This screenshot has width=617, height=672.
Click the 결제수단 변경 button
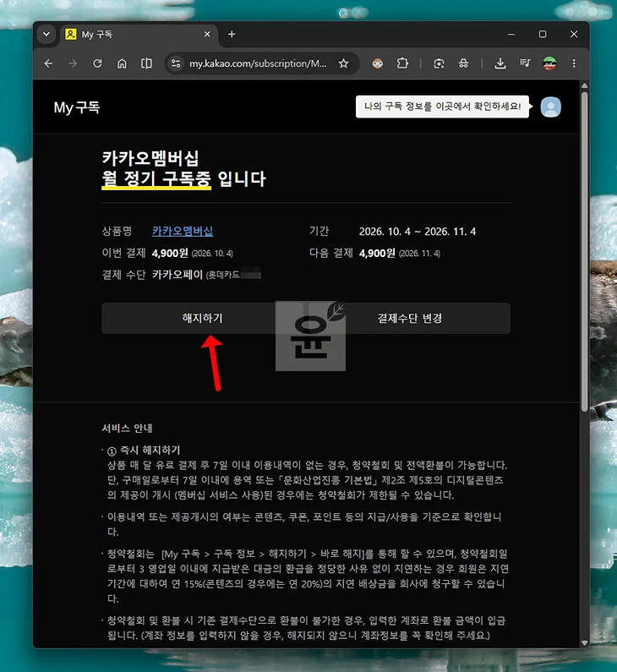409,319
